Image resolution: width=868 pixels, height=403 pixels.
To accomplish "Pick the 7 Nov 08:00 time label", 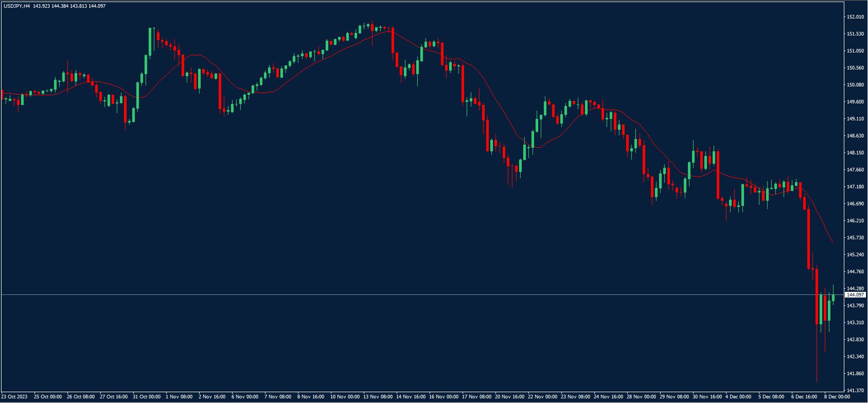I will [x=278, y=397].
